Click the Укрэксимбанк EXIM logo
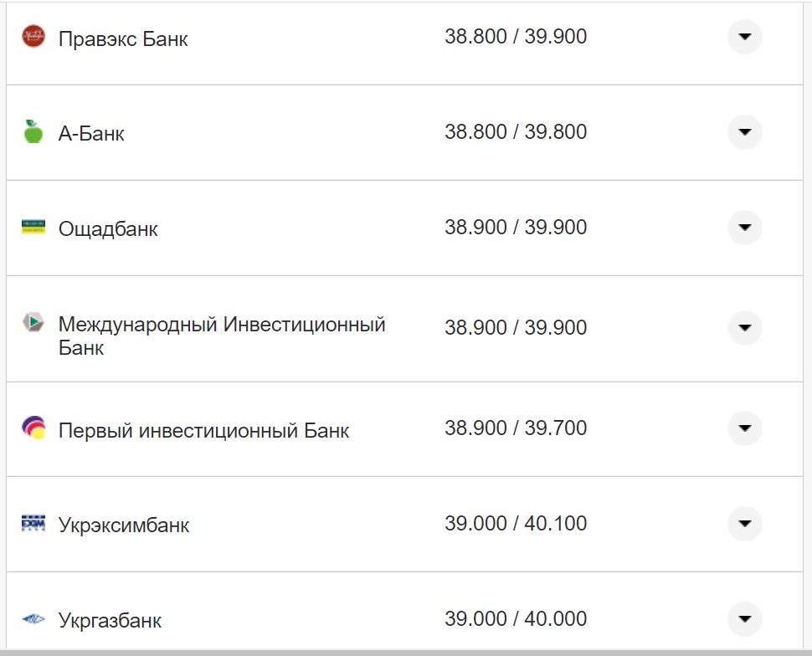This screenshot has height=656, width=812. coord(33,524)
